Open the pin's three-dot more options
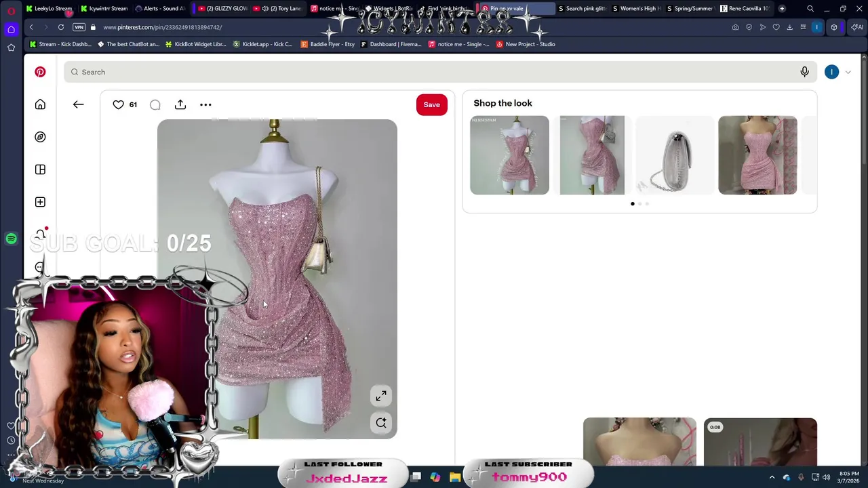Viewport: 868px width, 488px height. pos(205,104)
